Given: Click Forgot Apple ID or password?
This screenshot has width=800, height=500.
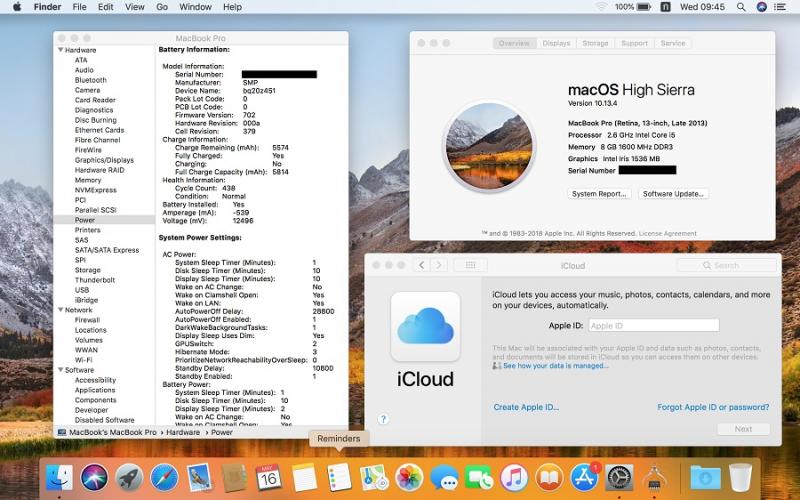Looking at the screenshot, I should pos(713,407).
